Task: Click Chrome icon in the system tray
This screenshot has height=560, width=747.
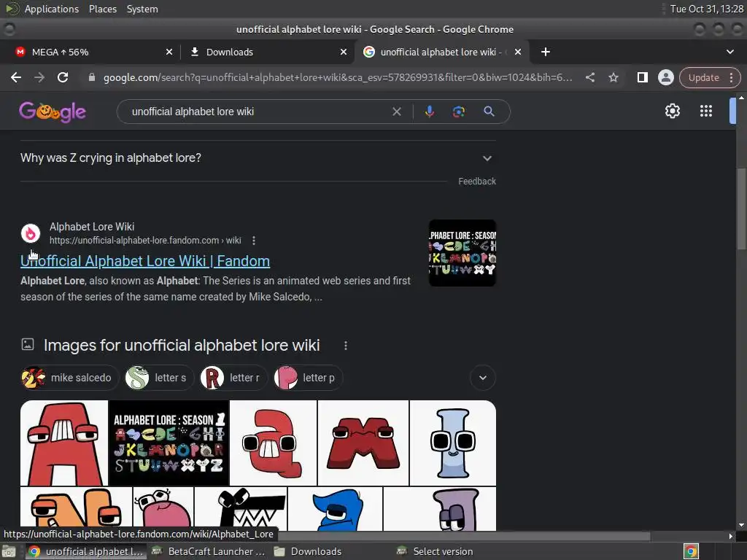Action: (x=691, y=551)
